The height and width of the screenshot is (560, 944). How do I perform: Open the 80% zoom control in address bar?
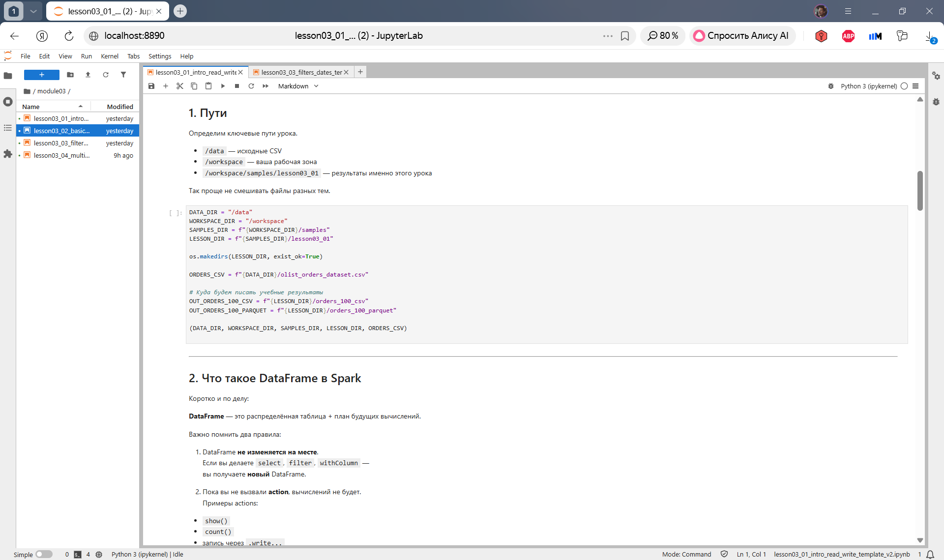tap(663, 36)
